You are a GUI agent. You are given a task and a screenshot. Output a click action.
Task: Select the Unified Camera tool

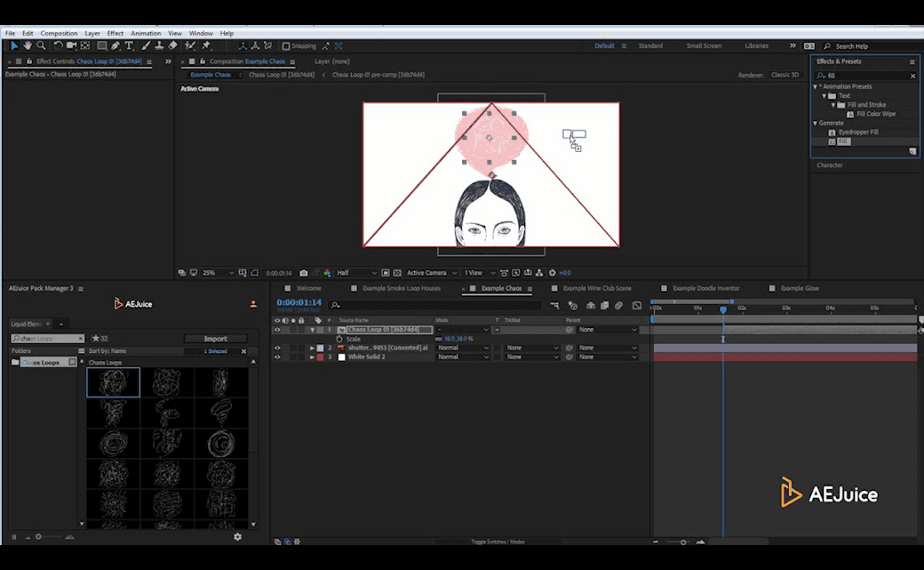71,45
